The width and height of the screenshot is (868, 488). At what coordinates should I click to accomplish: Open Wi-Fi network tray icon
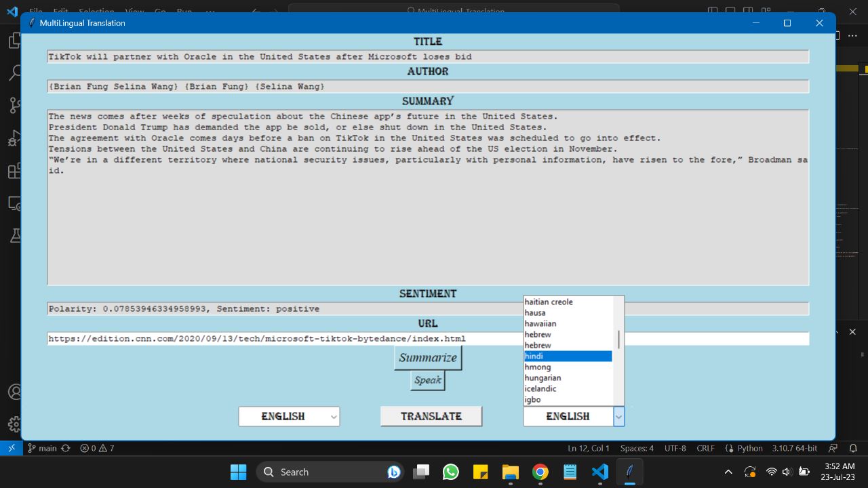click(x=771, y=472)
